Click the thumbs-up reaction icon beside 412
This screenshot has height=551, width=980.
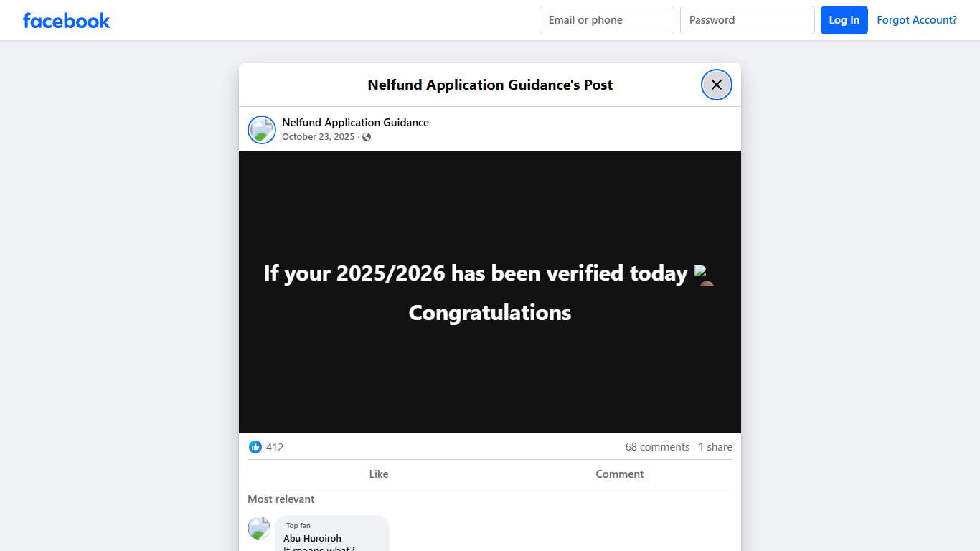click(x=255, y=446)
